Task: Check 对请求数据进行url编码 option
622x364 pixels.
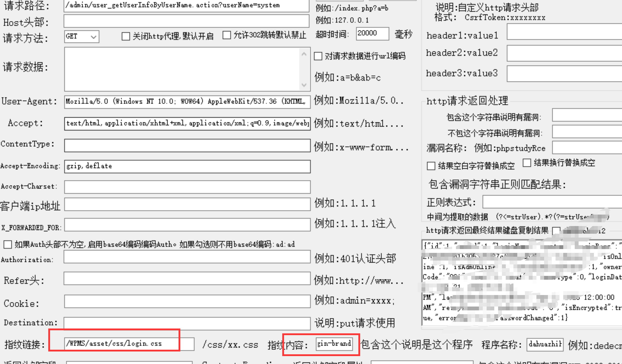Action: click(318, 56)
